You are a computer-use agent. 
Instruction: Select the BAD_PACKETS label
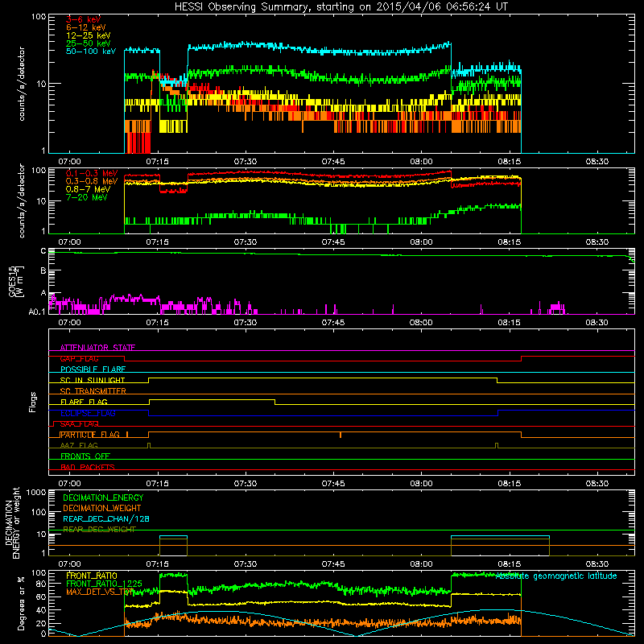(x=88, y=468)
